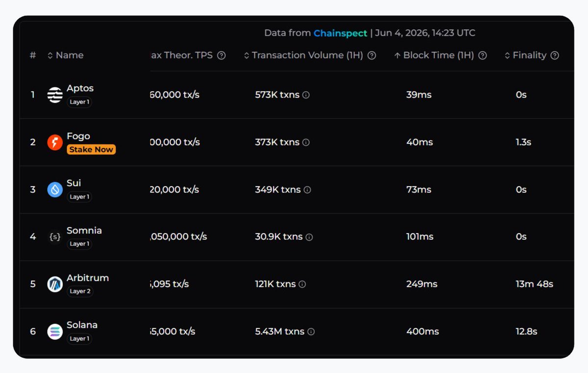
Task: Click the 573K txns value
Action: pos(277,94)
